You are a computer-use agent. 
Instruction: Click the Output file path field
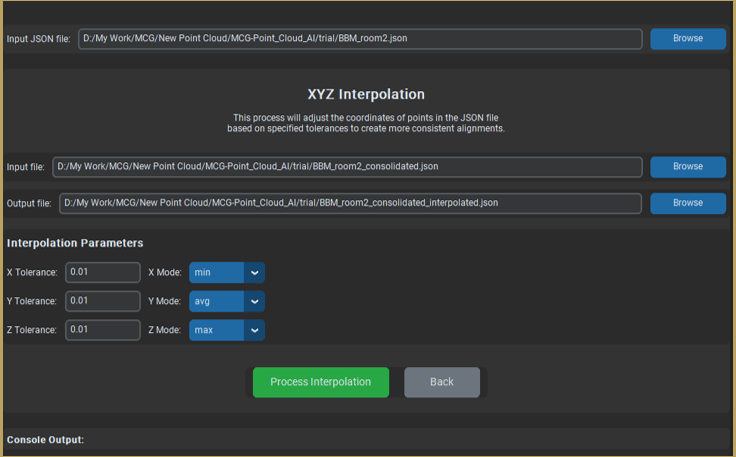click(351, 203)
